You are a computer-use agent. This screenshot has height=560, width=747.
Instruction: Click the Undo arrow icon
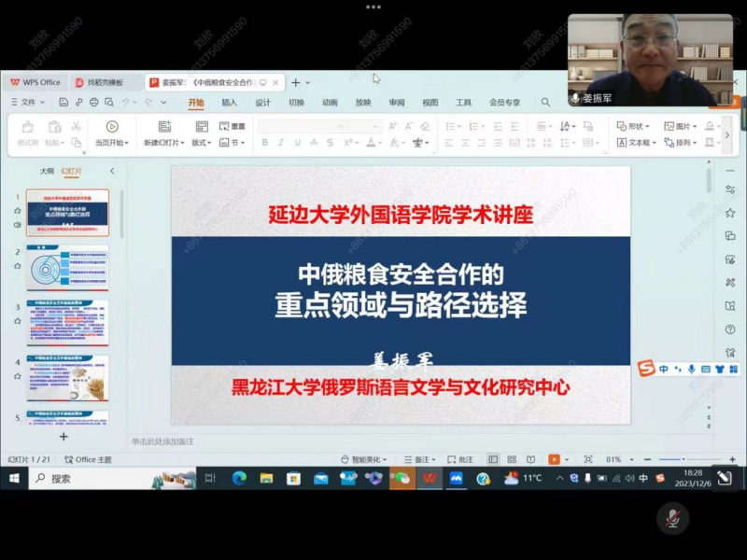tap(125, 102)
